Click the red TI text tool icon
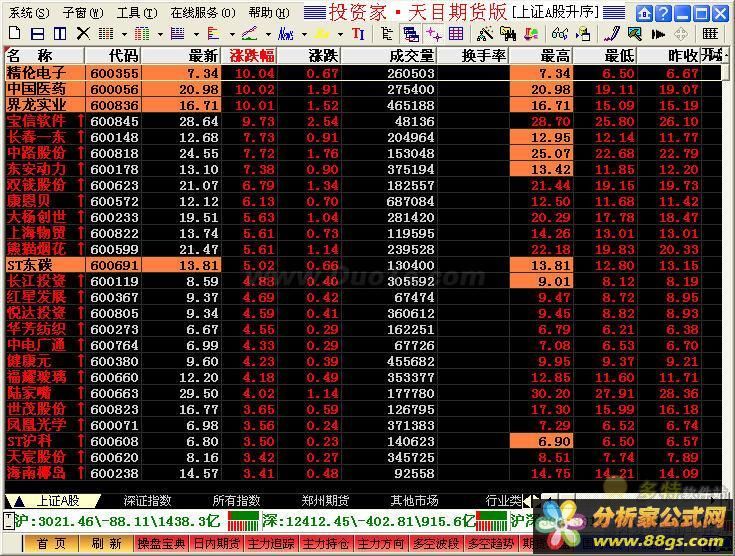This screenshot has height=556, width=735. (358, 34)
